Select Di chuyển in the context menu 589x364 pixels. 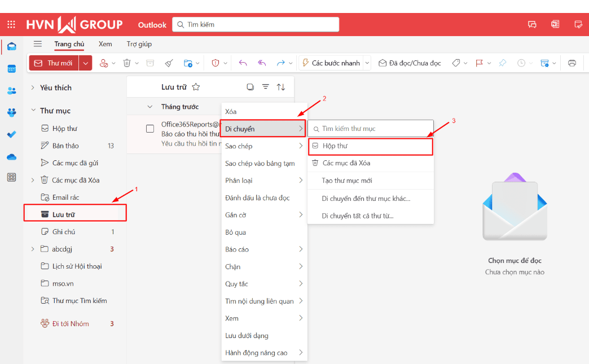click(262, 129)
